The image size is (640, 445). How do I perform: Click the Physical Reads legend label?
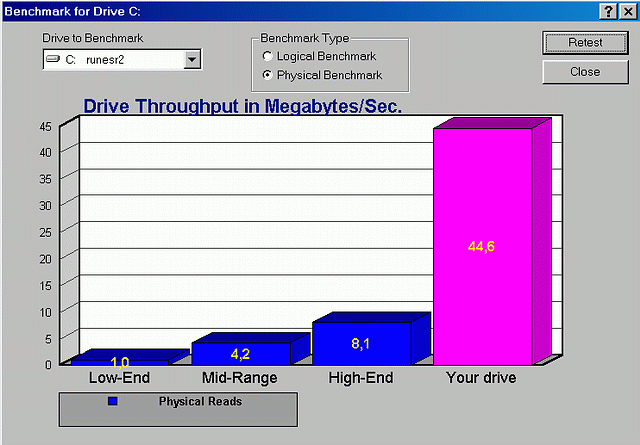[x=200, y=401]
